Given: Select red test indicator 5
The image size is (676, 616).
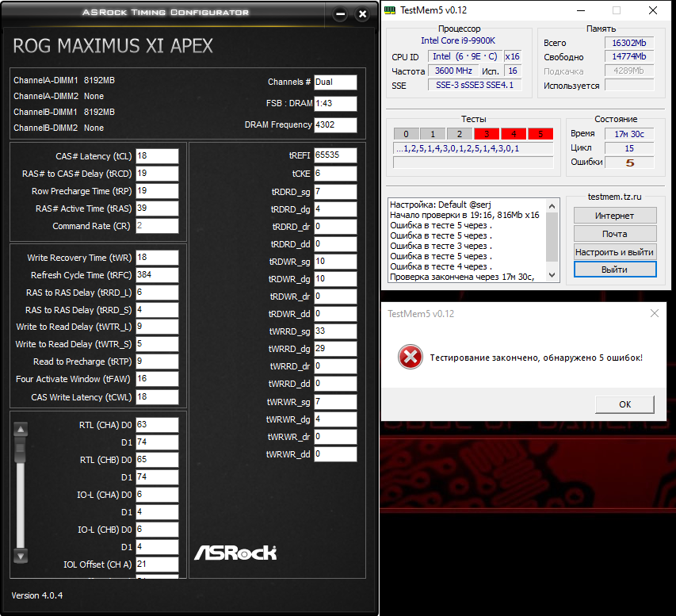Looking at the screenshot, I should tap(540, 134).
